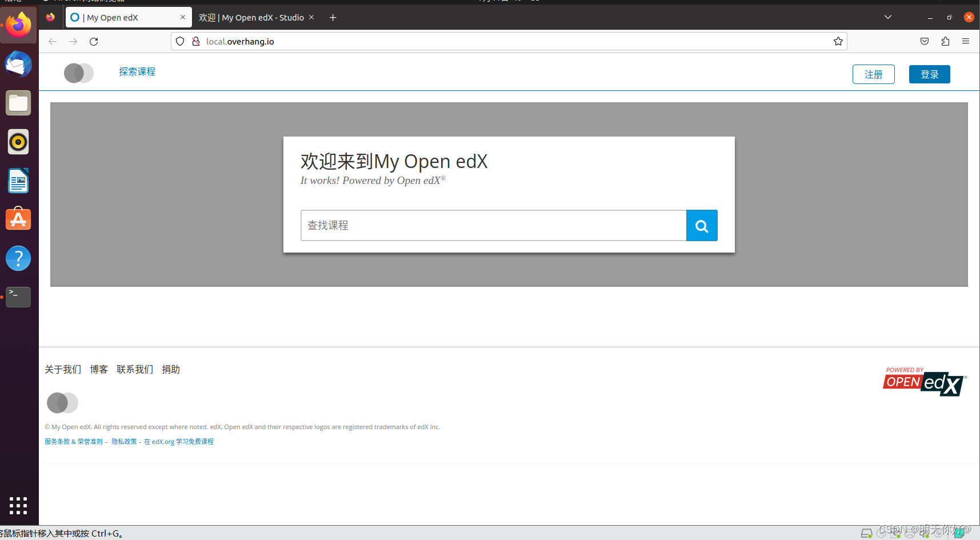This screenshot has width=980, height=540.
Task: Open the Help question mark icon
Action: [x=18, y=258]
